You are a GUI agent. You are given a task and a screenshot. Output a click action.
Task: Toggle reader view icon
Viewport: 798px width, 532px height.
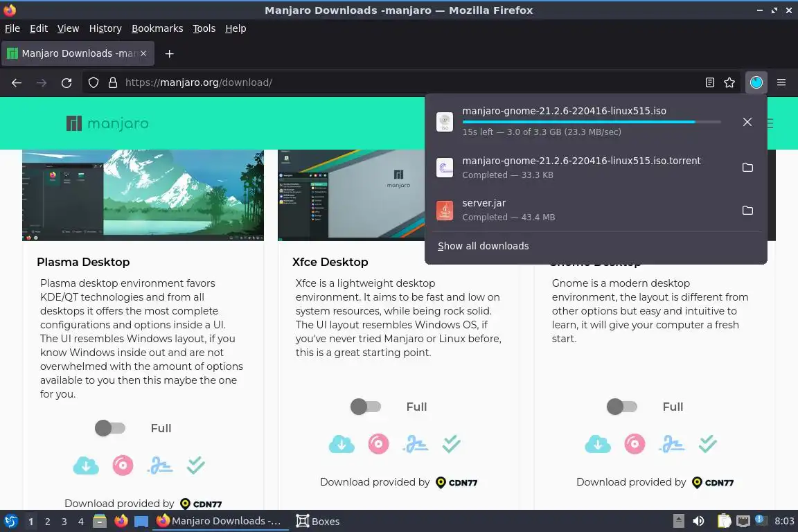[709, 82]
